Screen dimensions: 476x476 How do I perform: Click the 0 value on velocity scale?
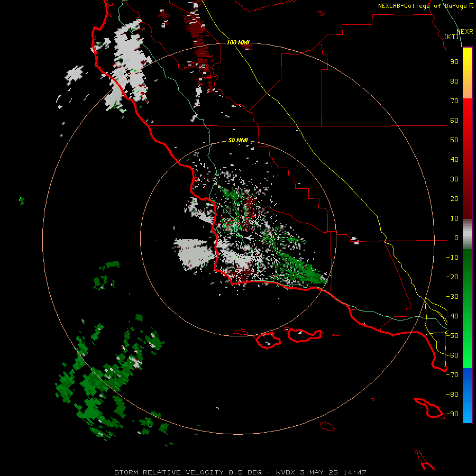click(x=456, y=238)
